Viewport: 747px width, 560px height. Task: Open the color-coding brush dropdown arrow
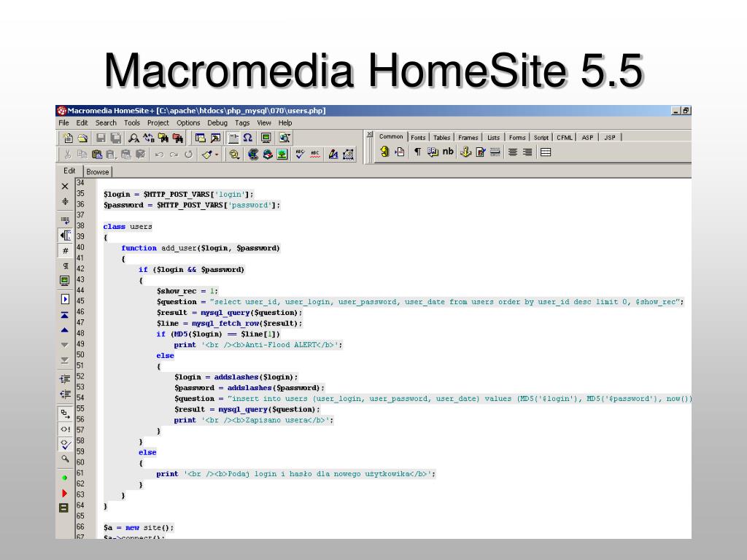tap(217, 155)
